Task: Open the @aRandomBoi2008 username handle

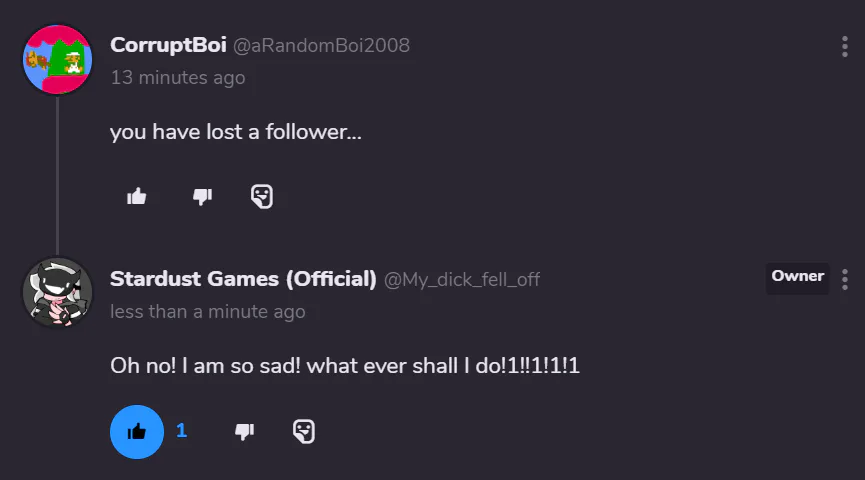Action: pyautogui.click(x=321, y=46)
